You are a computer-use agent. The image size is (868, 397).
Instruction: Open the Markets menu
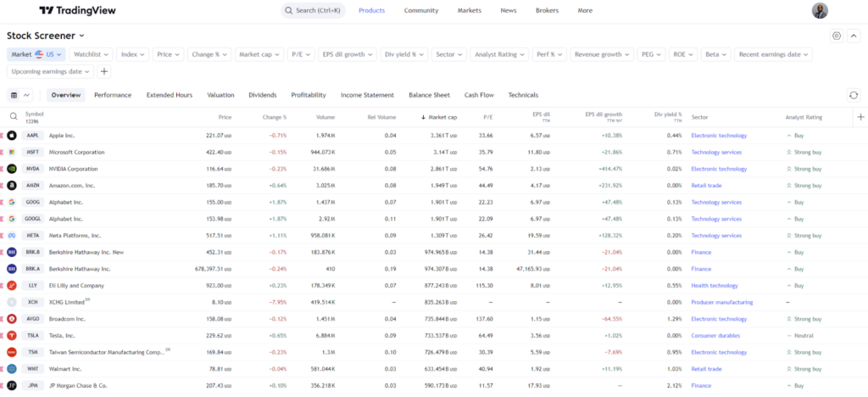point(470,10)
